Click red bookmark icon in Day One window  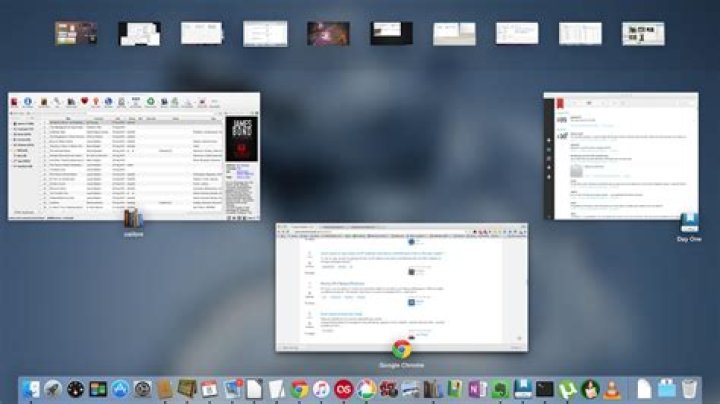[x=560, y=103]
